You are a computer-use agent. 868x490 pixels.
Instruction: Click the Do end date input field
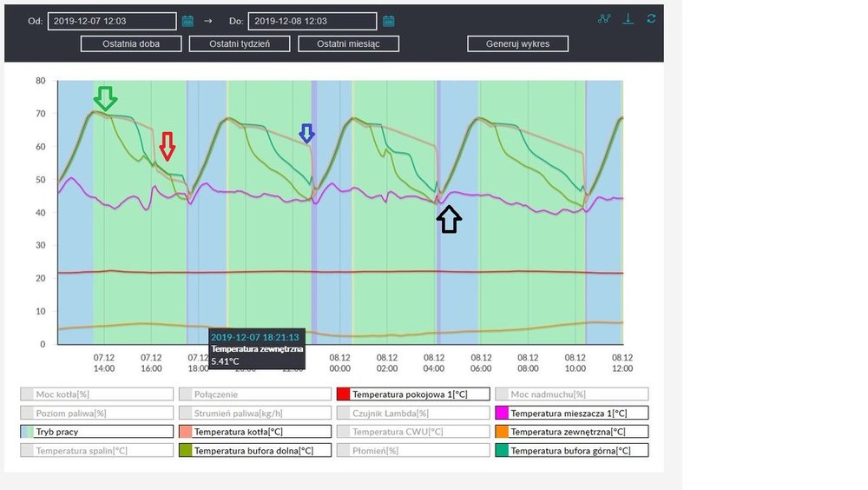312,21
